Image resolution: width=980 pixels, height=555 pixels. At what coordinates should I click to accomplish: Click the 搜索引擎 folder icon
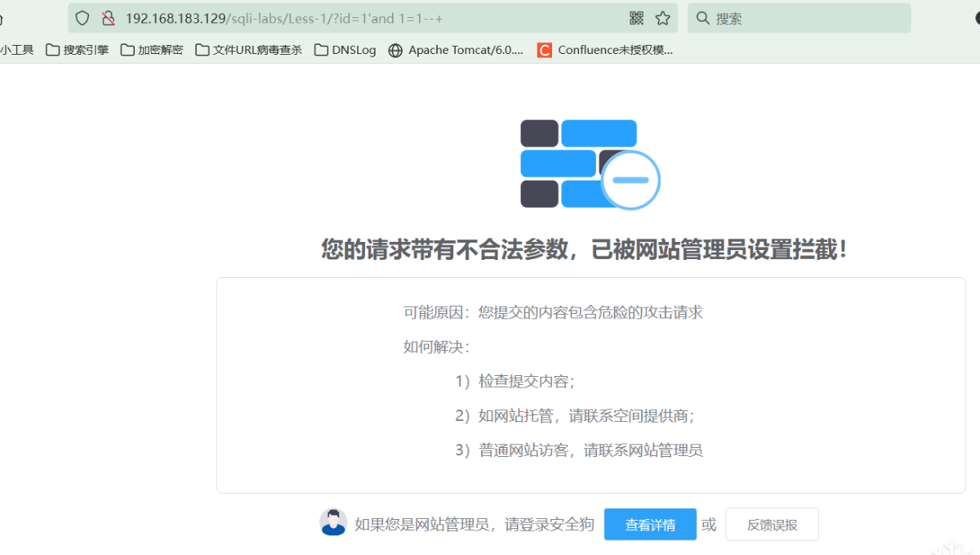point(53,50)
